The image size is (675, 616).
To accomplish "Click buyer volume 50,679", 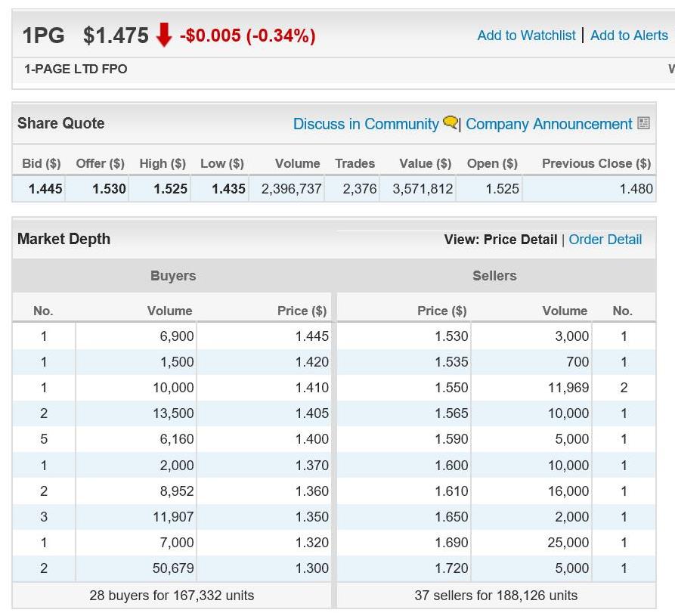I will (x=173, y=568).
